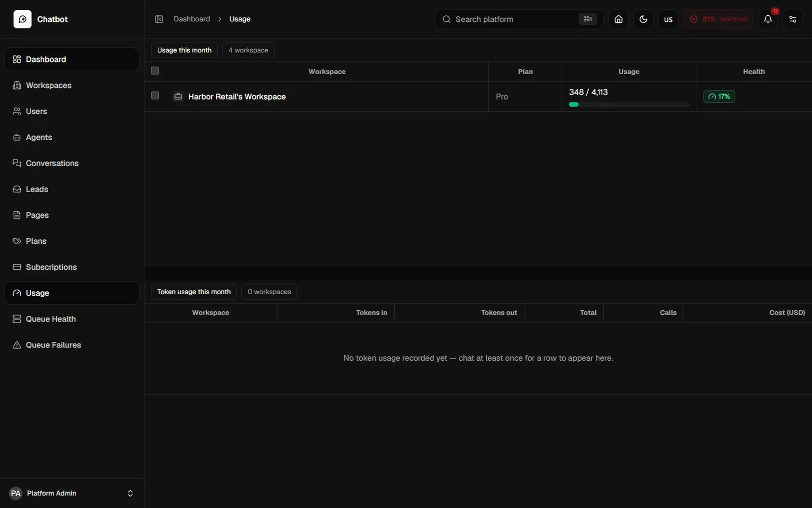Click the Usage breadcrumb text
This screenshot has width=812, height=508.
pyautogui.click(x=240, y=19)
